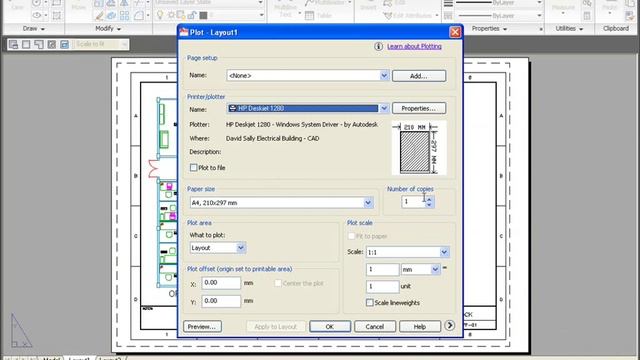Viewport: 640px width, 360px height.
Task: Toggle Center the plot checkbox
Action: (278, 283)
